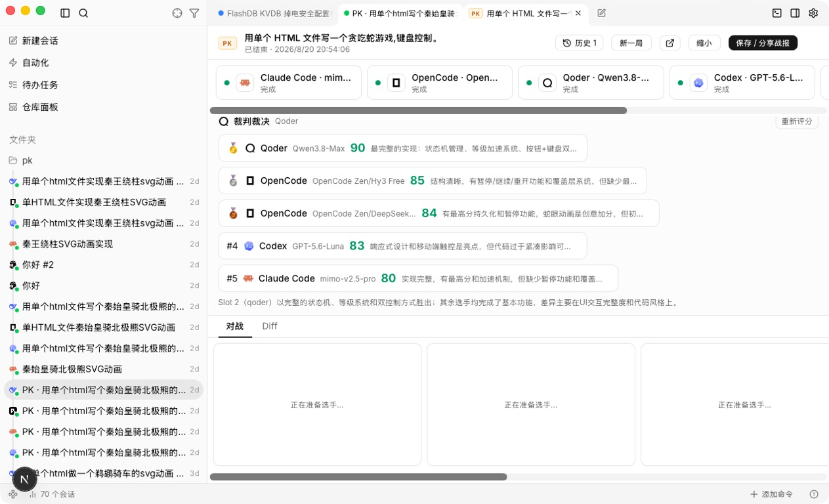
Task: Click the 重新评分 button
Action: click(x=797, y=121)
